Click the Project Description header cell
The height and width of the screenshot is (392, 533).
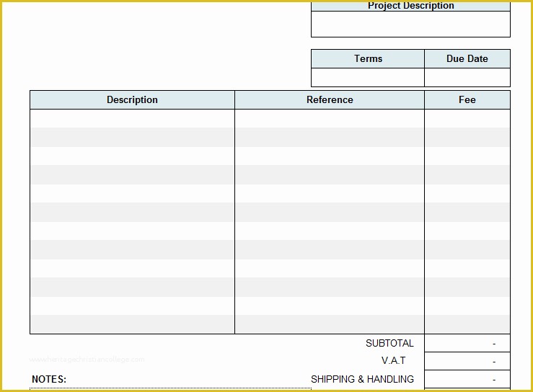tap(410, 6)
